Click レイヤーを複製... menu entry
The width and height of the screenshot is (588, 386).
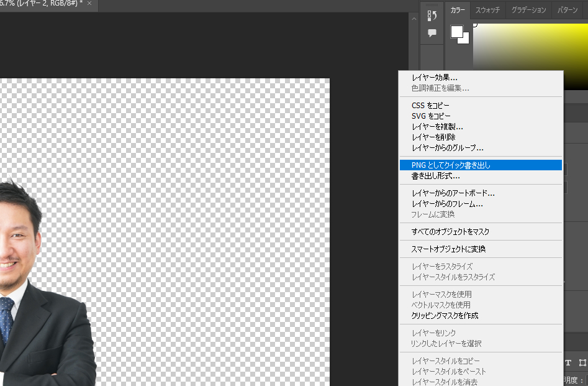pyautogui.click(x=437, y=127)
